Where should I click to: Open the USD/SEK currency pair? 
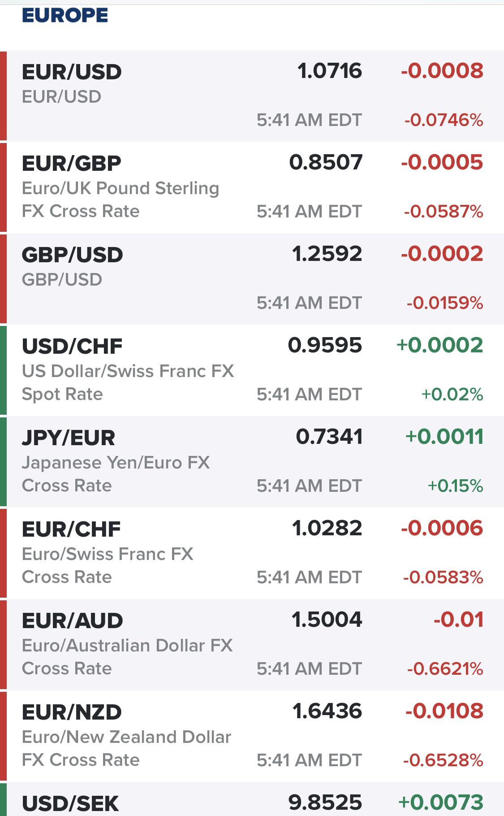(252, 799)
